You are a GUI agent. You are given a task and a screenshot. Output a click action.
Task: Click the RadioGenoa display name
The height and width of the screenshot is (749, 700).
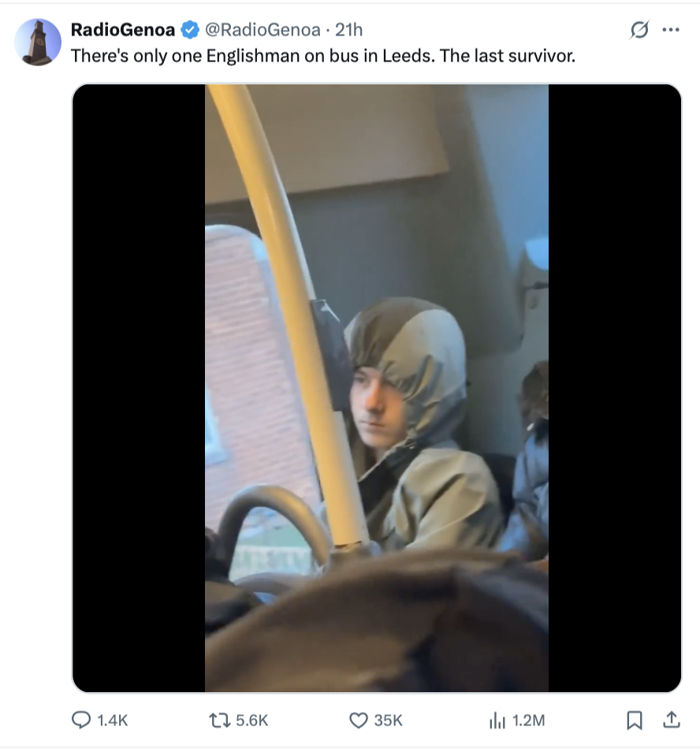pos(123,30)
